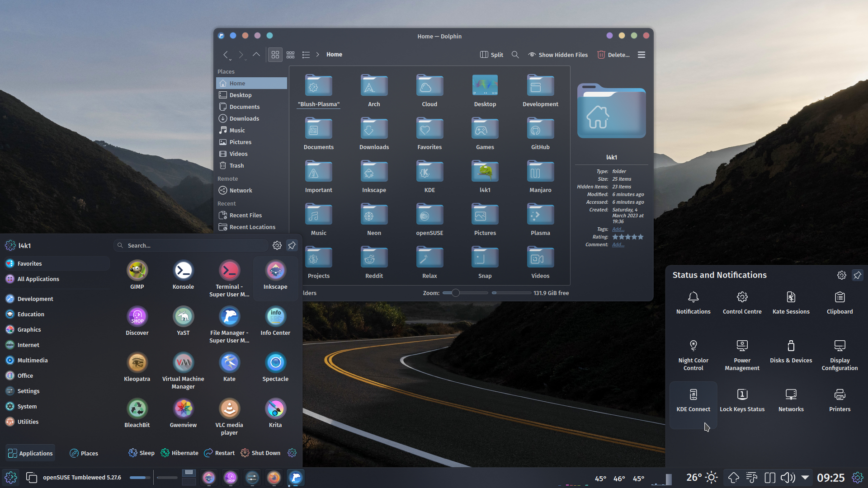The height and width of the screenshot is (488, 868).
Task: Open Spectacle screenshot tool
Action: pyautogui.click(x=275, y=367)
